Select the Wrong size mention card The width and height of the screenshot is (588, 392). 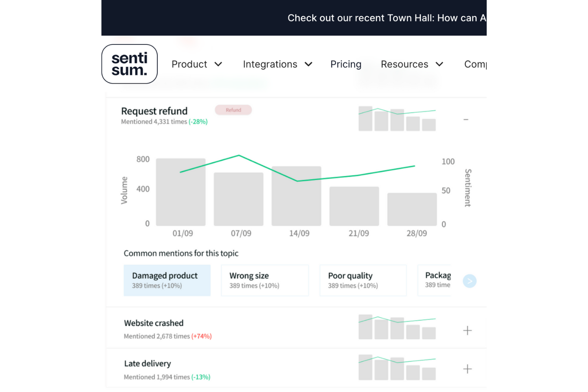(x=265, y=280)
